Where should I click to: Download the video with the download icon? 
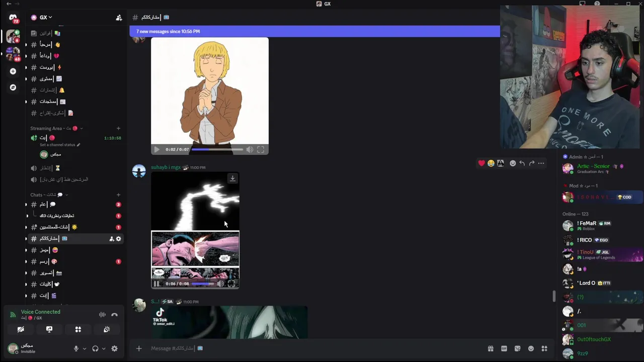point(232,178)
